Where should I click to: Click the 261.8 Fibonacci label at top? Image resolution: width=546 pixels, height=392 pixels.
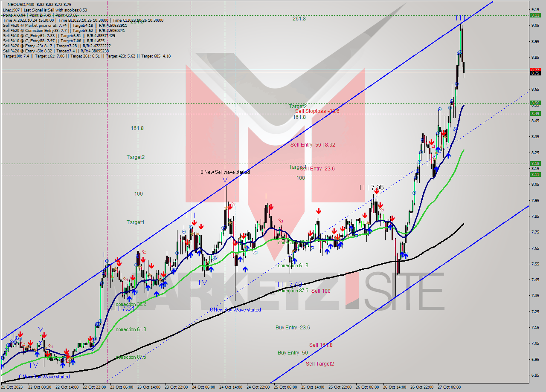[x=299, y=19]
